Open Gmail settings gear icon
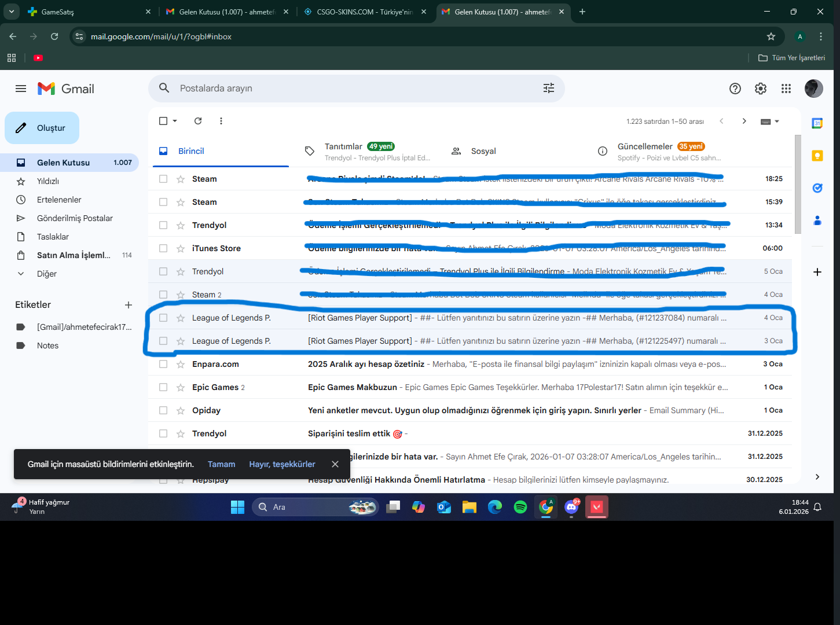 point(761,89)
